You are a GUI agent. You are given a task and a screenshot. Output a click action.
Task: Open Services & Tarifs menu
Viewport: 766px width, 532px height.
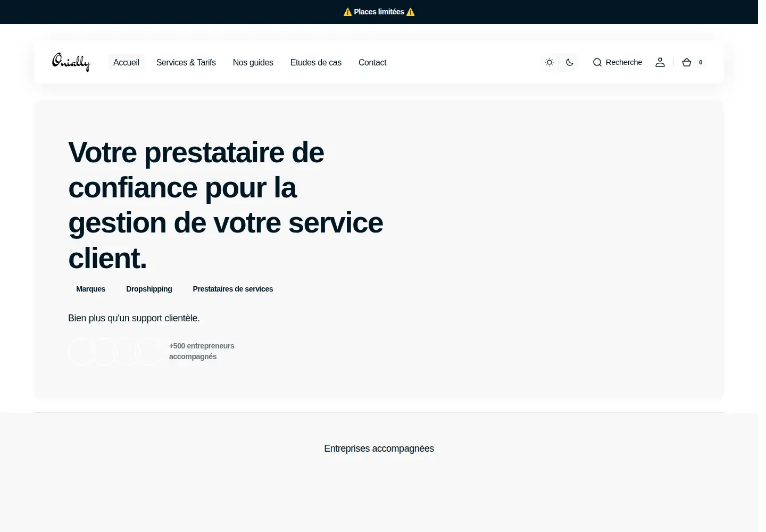tap(186, 62)
